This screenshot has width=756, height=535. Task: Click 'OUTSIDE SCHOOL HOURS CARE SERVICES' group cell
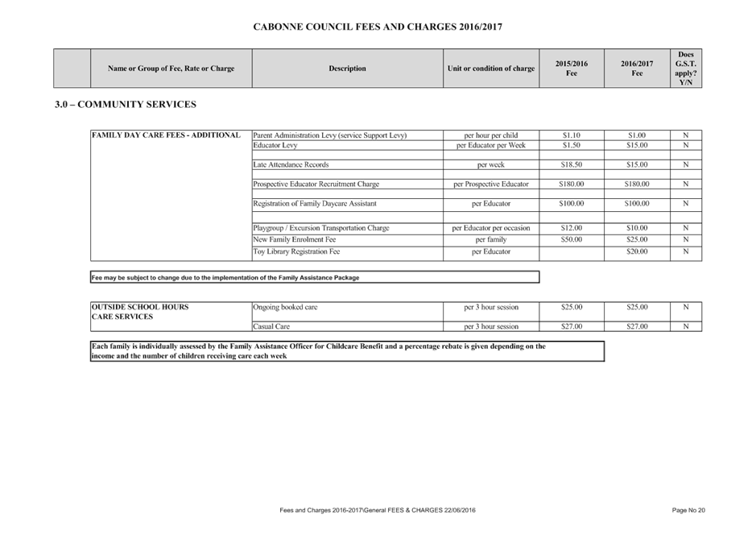pyautogui.click(x=171, y=317)
